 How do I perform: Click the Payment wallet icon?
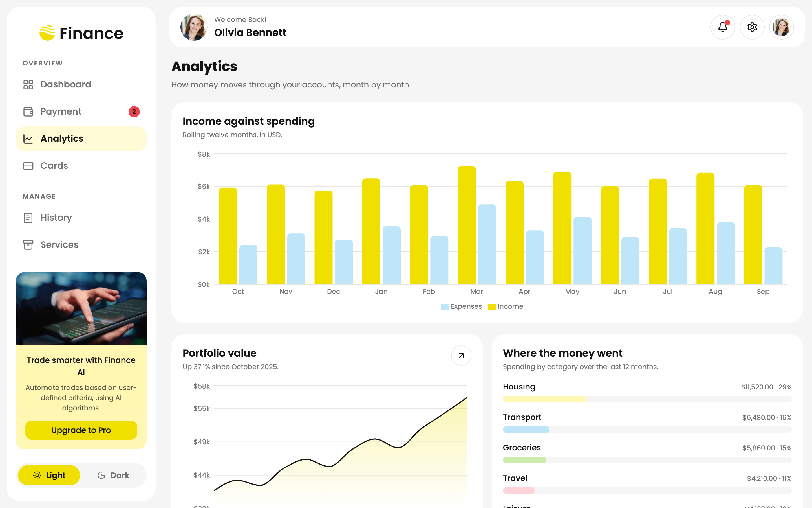tap(28, 111)
